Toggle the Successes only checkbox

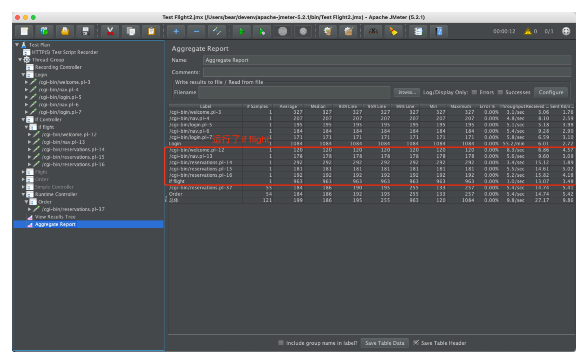point(500,92)
